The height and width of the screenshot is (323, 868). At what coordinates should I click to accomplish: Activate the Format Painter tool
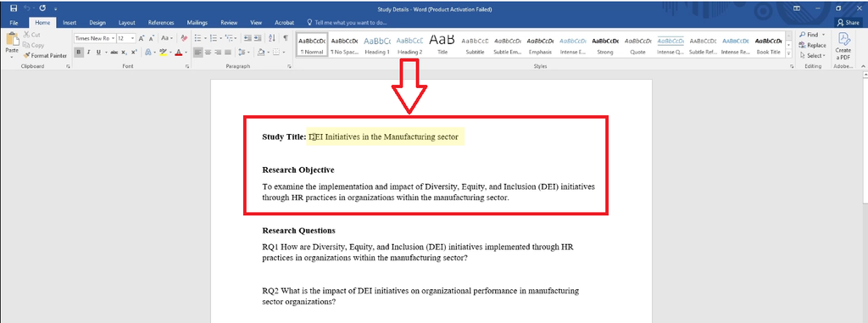click(x=45, y=55)
